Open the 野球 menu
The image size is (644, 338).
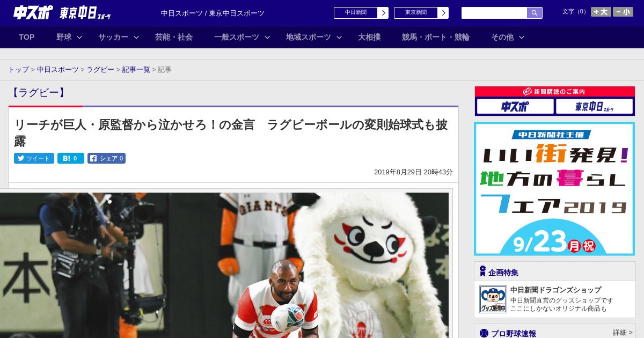pos(64,37)
